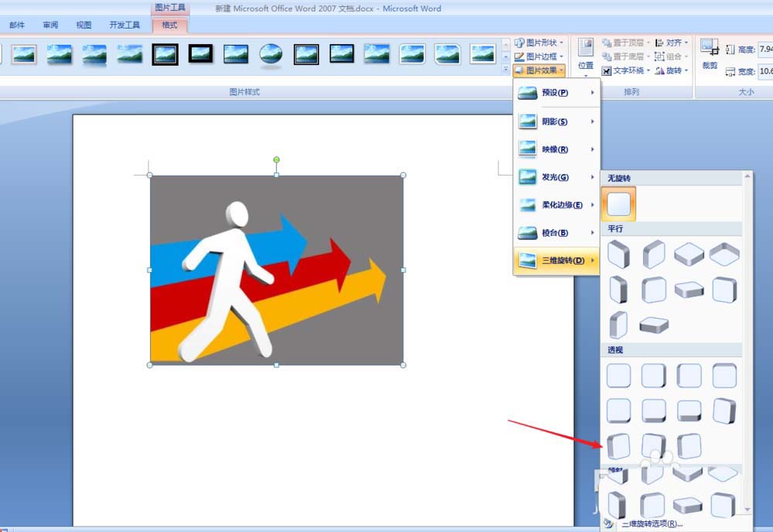Open the 置于顶层 bring to front dropdown
Image resolution: width=773 pixels, height=532 pixels.
pos(627,43)
